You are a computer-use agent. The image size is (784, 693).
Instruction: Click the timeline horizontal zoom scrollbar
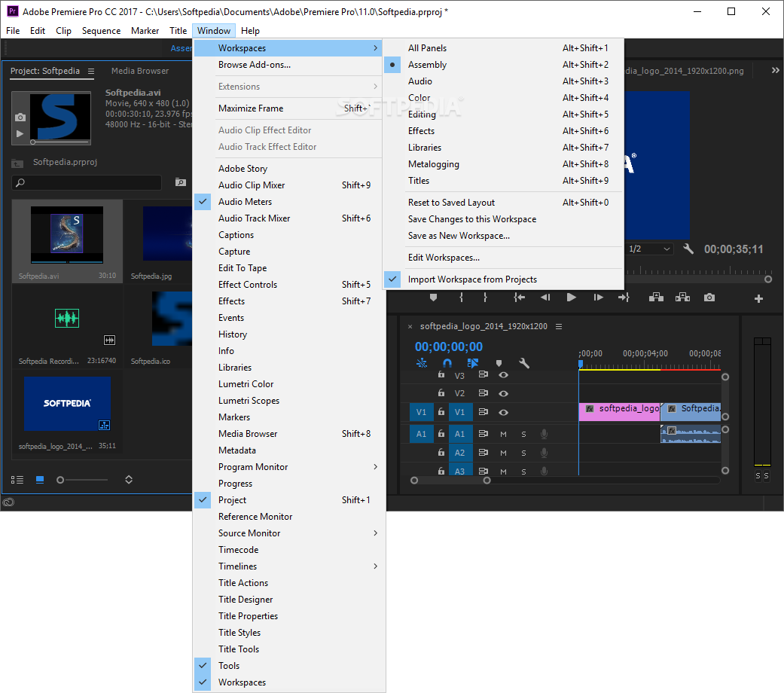pyautogui.click(x=450, y=481)
